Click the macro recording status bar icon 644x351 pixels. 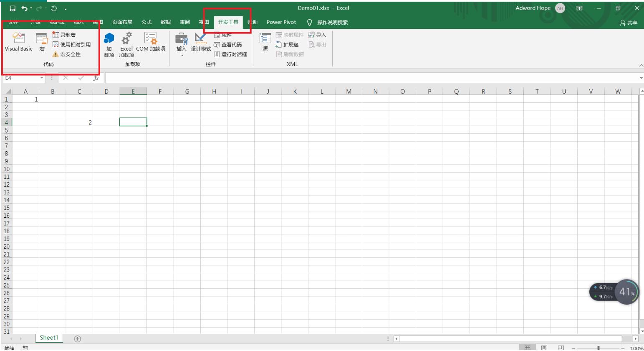click(25, 348)
